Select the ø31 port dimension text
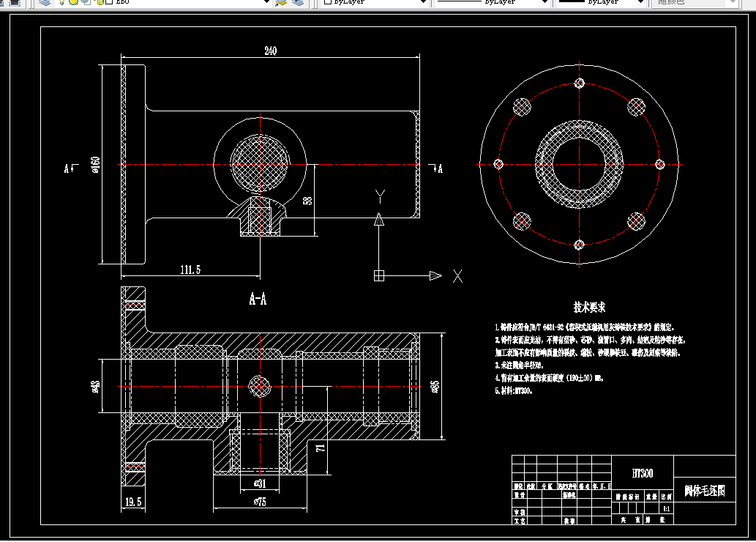Viewport: 756px width, 542px height. pyautogui.click(x=259, y=483)
